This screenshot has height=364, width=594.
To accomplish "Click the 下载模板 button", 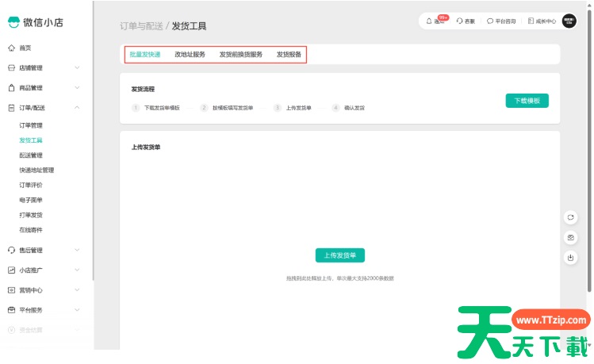I will coord(527,101).
